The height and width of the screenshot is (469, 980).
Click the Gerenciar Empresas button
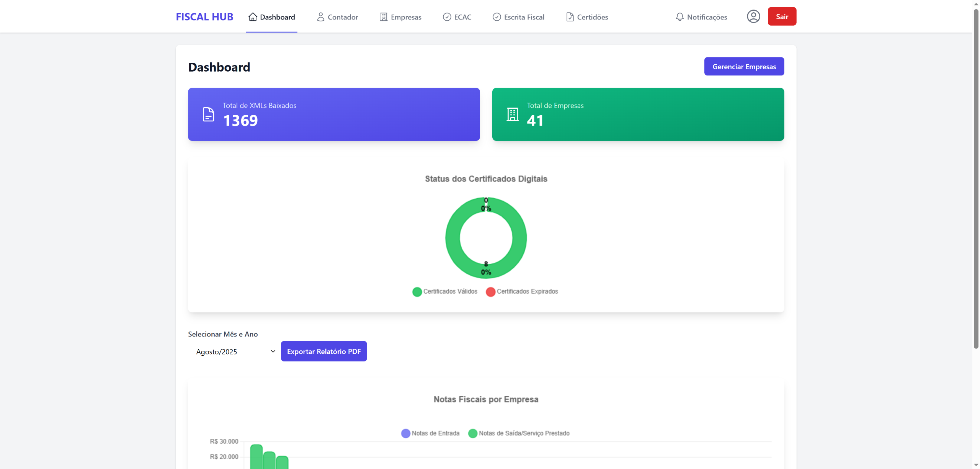coord(744,67)
